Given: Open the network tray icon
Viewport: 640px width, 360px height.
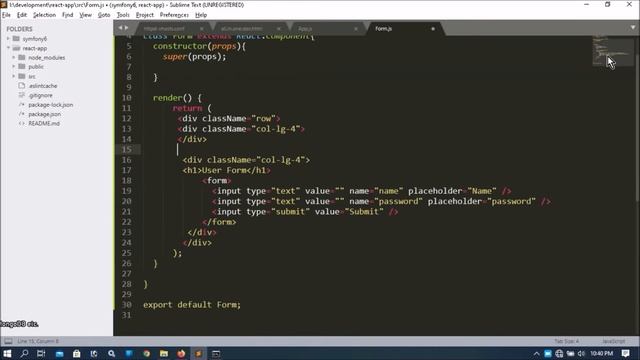Looking at the screenshot, I should (559, 353).
